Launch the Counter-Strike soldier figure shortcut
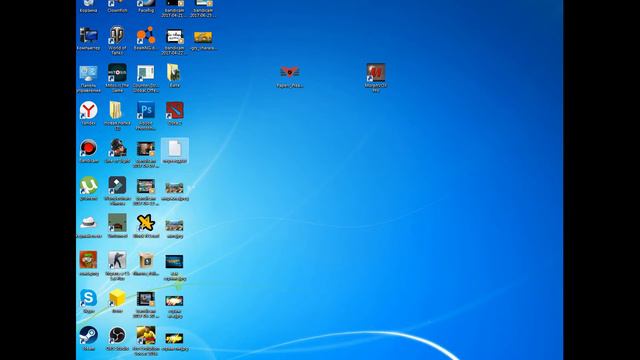 [117, 261]
